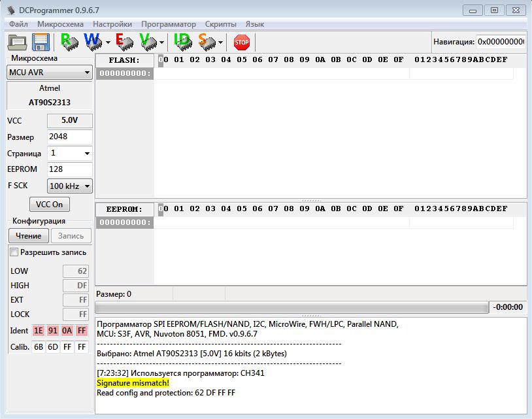The width and height of the screenshot is (532, 419).
Task: Open the Страница page dropdown
Action: [70, 154]
